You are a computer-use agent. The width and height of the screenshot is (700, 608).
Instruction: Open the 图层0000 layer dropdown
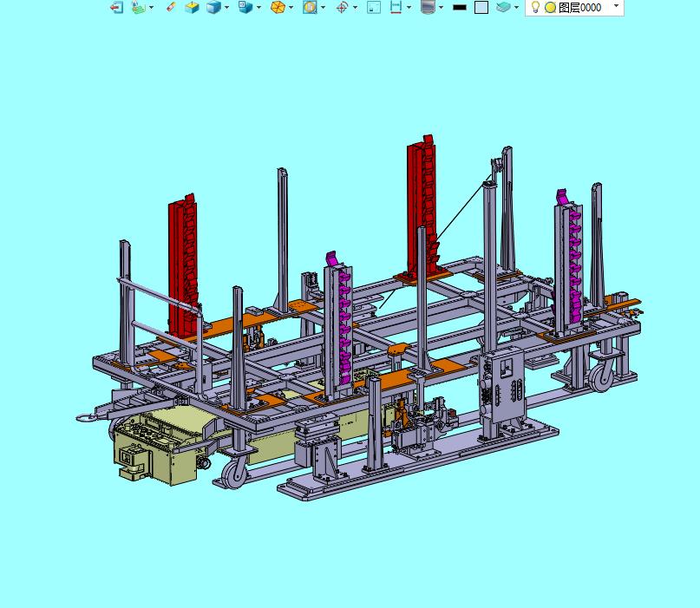617,6
